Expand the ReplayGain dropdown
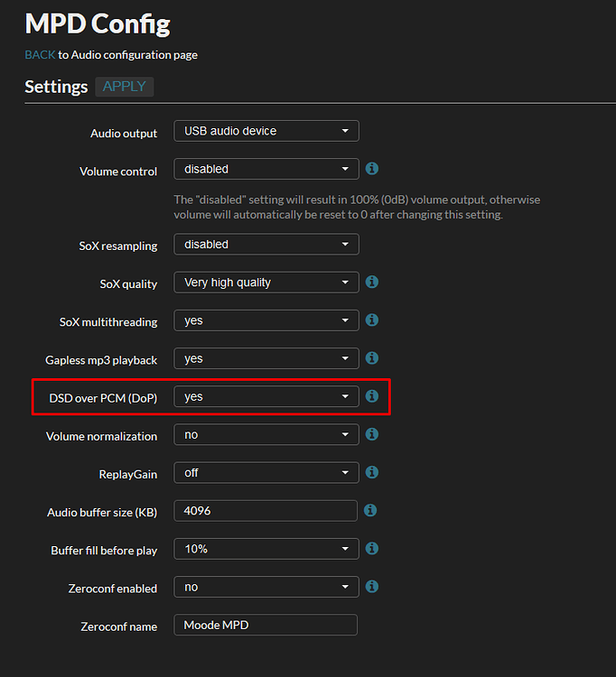Image resolution: width=616 pixels, height=677 pixels. coord(266,473)
